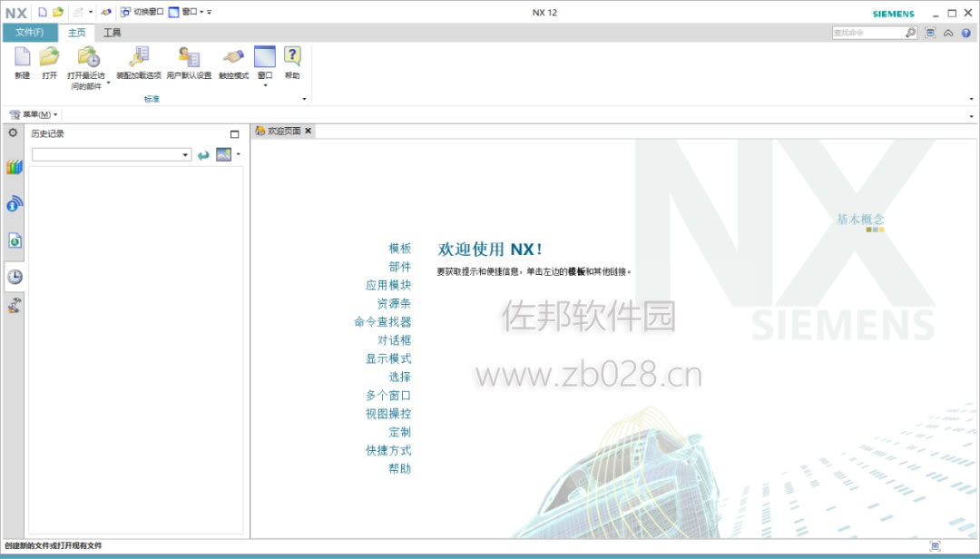Open the 标准 group options arrow
Viewport: 980px width, 559px height.
click(x=304, y=99)
